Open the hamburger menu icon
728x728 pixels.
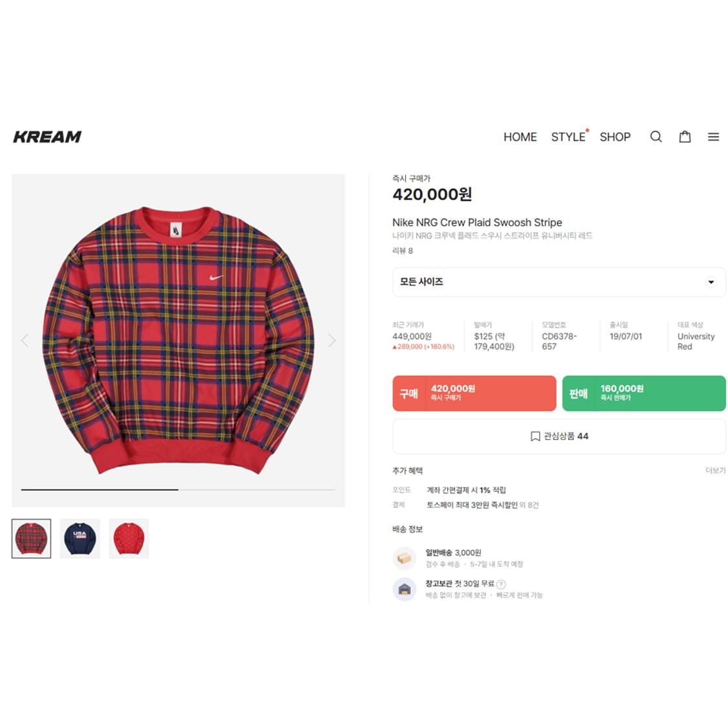point(713,137)
